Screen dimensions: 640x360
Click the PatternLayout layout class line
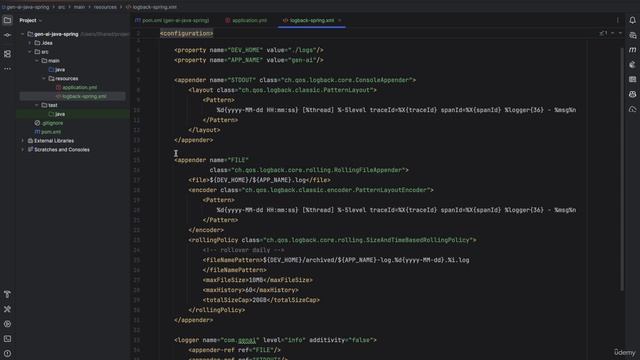282,90
